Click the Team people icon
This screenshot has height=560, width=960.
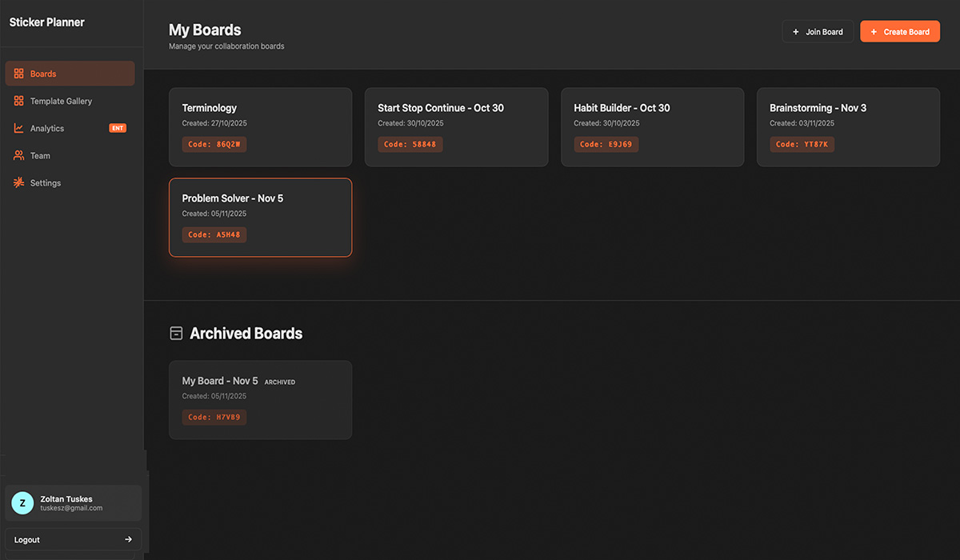coord(18,155)
